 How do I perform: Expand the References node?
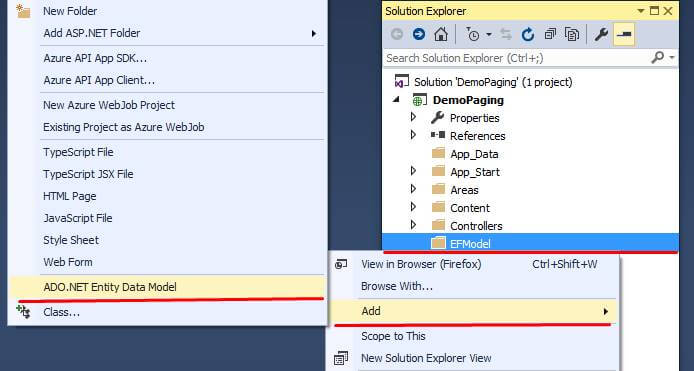413,135
